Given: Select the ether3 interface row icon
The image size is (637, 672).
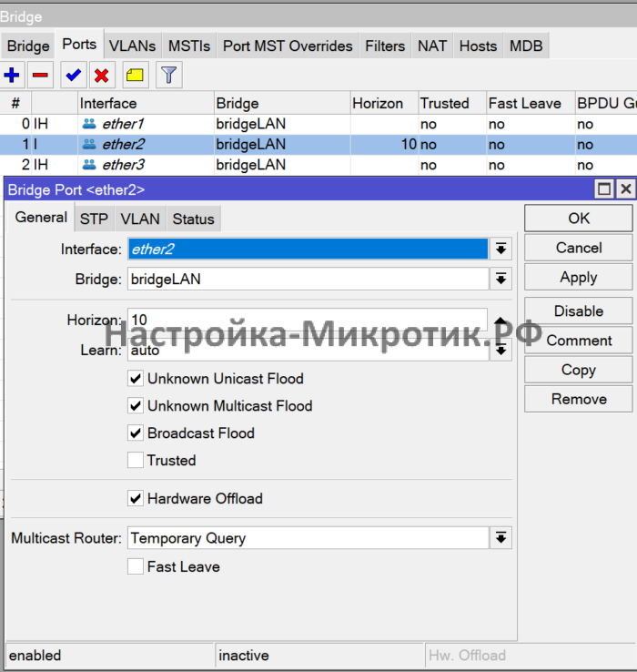Looking at the screenshot, I should coord(89,165).
